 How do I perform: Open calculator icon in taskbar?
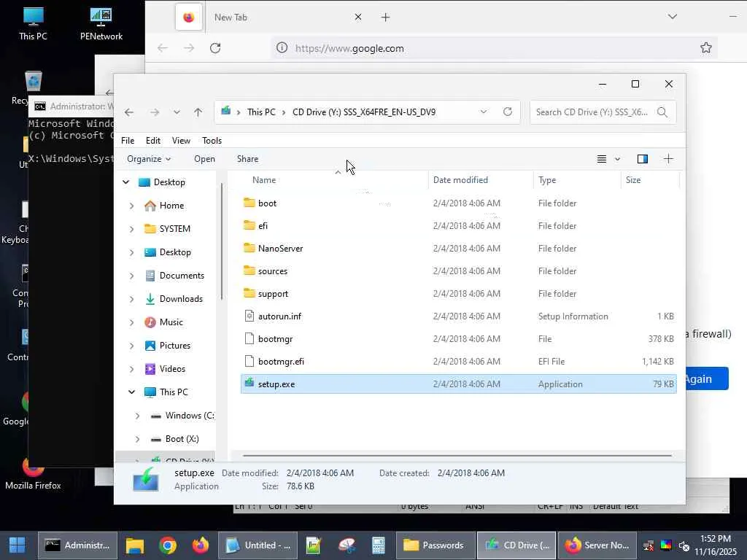coord(379,545)
